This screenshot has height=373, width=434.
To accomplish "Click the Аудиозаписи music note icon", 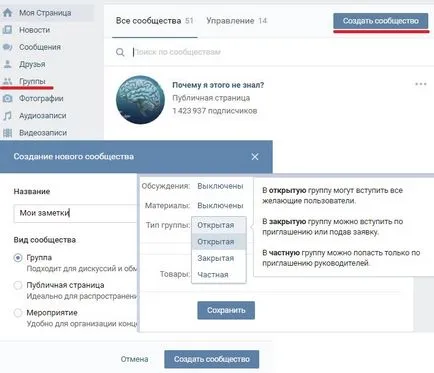I will coord(7,116).
